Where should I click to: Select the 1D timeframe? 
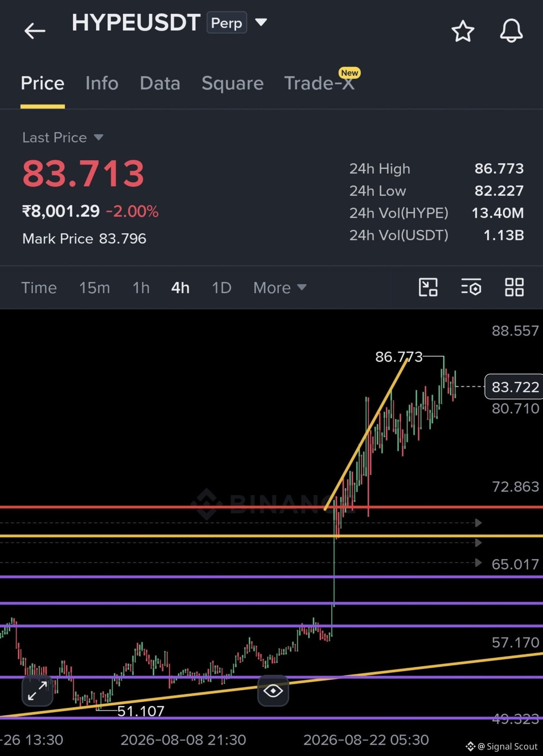(x=221, y=288)
